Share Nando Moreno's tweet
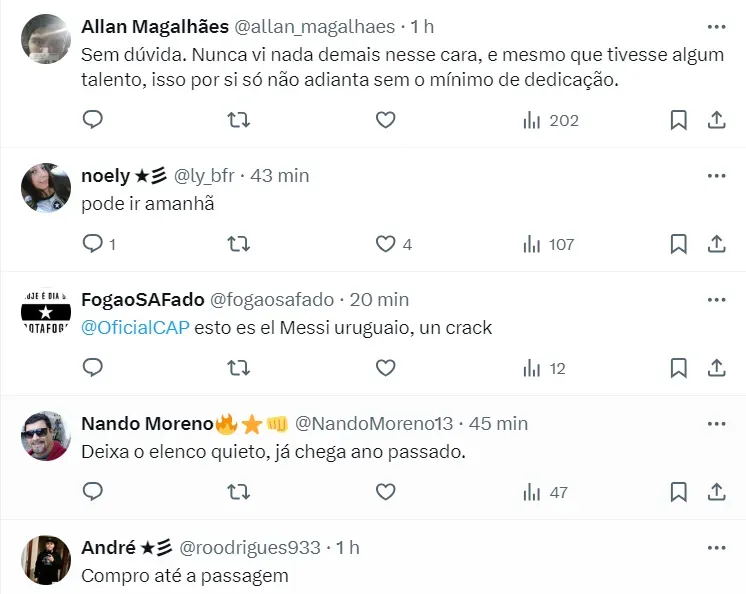The height and width of the screenshot is (594, 746). pos(716,492)
